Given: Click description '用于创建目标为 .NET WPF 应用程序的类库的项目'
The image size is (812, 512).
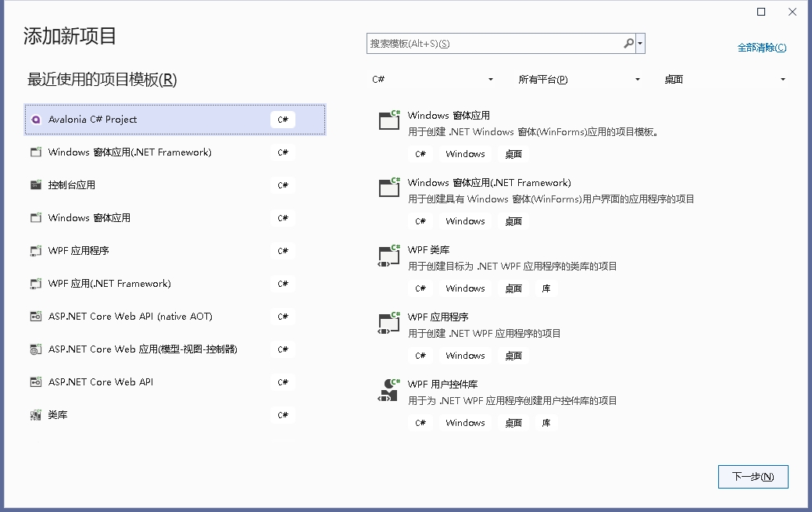Looking at the screenshot, I should click(512, 267).
